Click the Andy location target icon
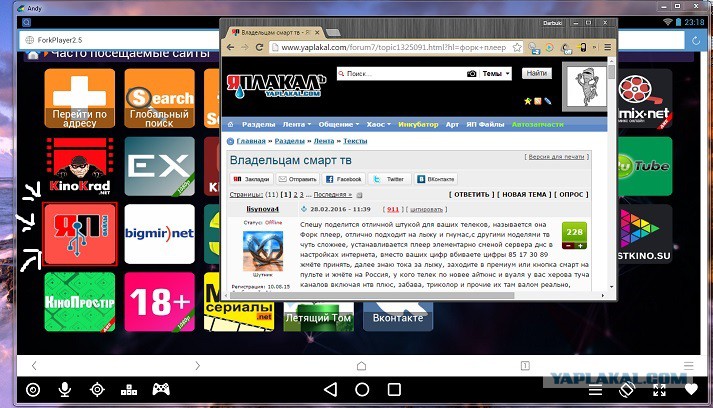The image size is (713, 408). click(x=97, y=389)
